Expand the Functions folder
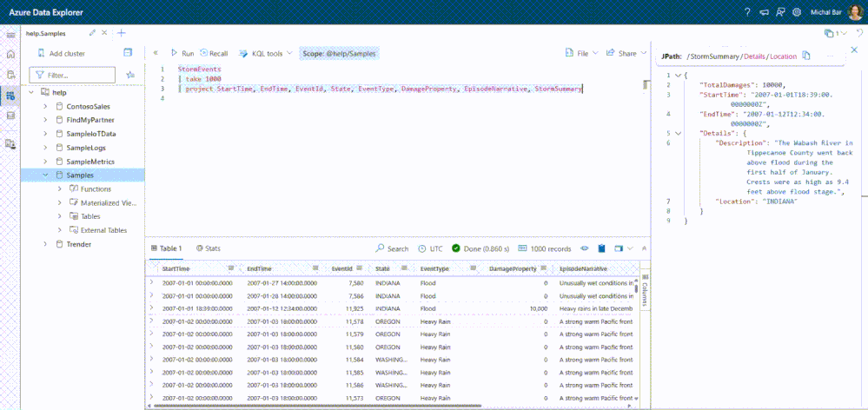868x410 pixels. pyautogui.click(x=59, y=189)
